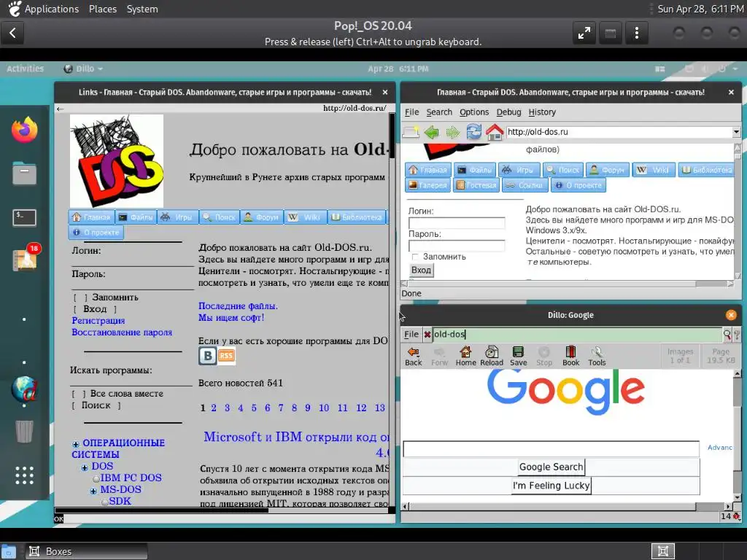Viewport: 747px width, 560px height.
Task: Click Логин field in NetSurf
Action: [457, 223]
